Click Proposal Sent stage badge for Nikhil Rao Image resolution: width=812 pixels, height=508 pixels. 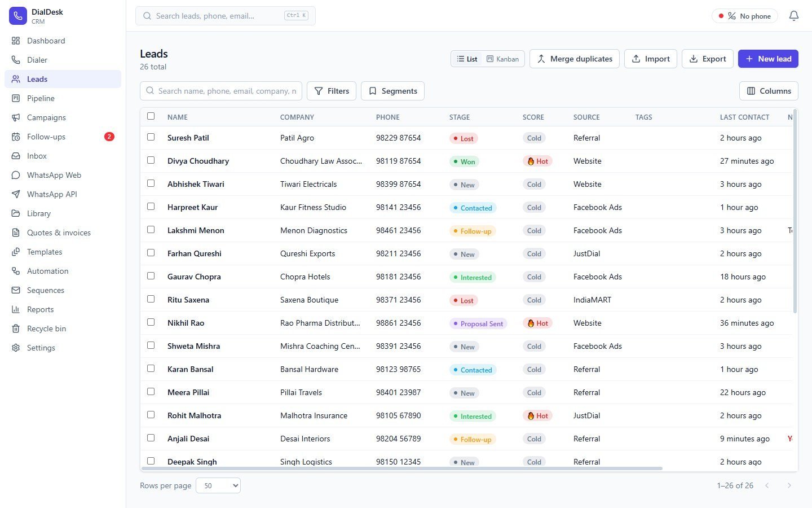click(x=478, y=323)
